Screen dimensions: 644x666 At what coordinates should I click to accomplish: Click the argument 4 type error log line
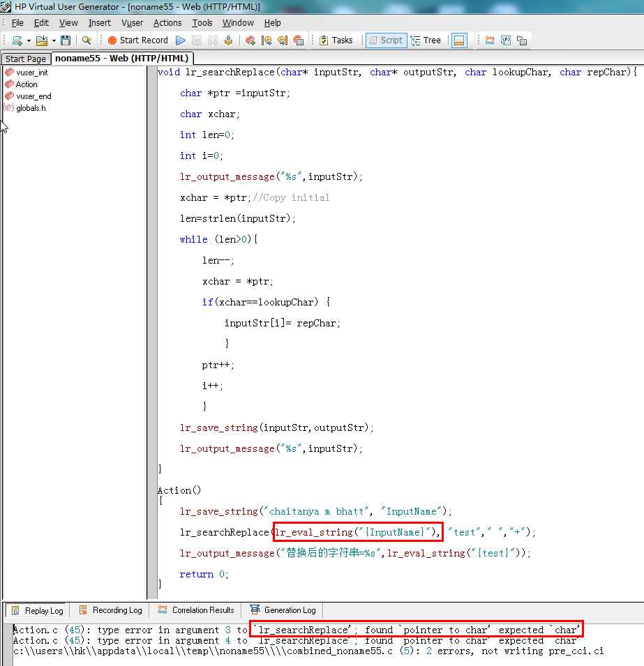297,640
